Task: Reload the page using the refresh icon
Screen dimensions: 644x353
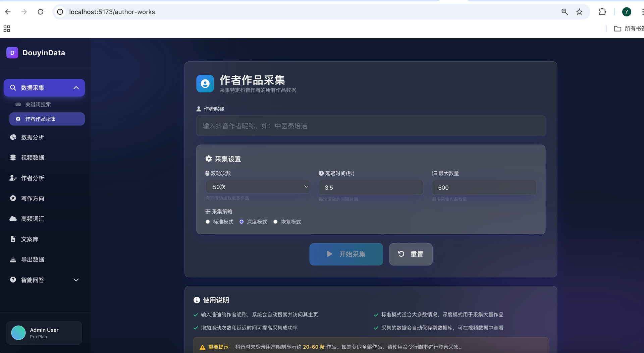Action: click(41, 12)
